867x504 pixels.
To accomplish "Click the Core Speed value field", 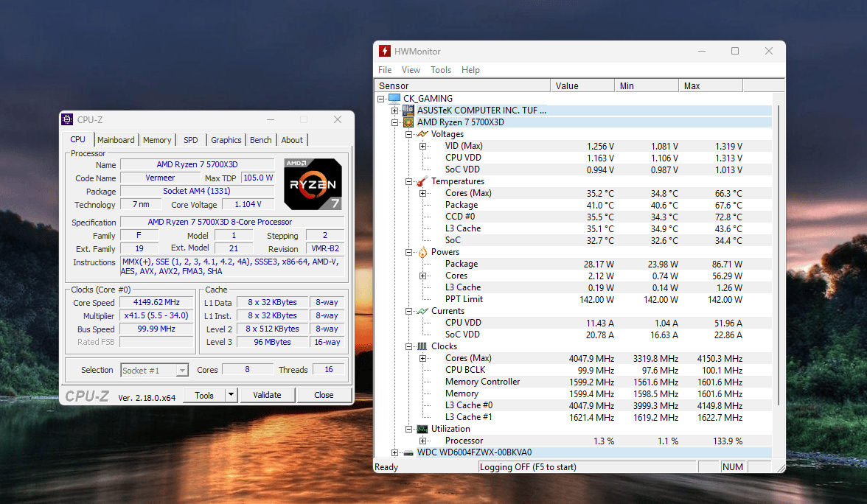I will pyautogui.click(x=156, y=302).
